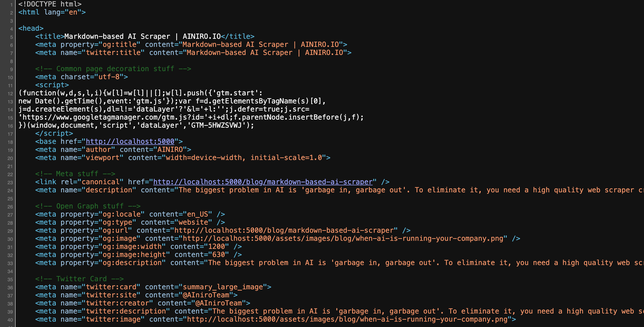
Task: Click the twitter:creator meta line
Action: tap(143, 303)
